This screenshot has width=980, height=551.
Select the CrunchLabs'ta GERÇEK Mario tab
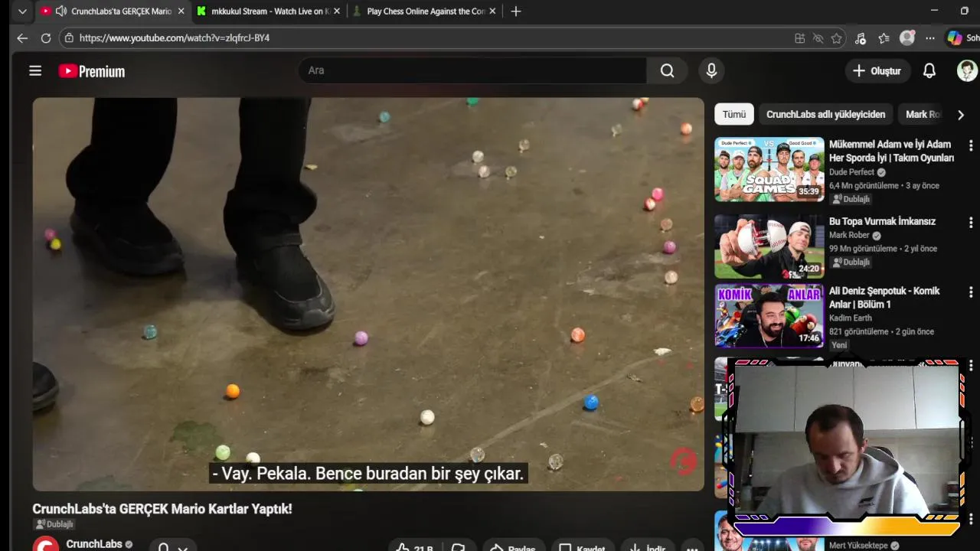[x=121, y=11]
